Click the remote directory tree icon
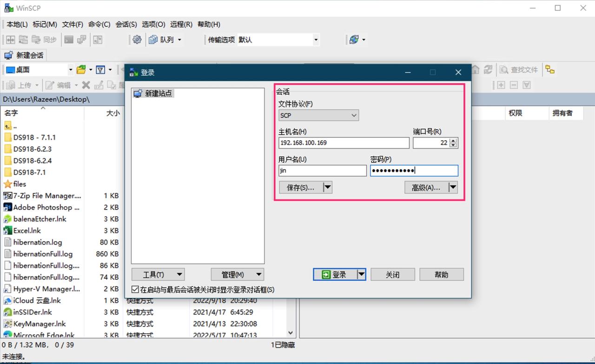This screenshot has height=364, width=595. point(550,70)
